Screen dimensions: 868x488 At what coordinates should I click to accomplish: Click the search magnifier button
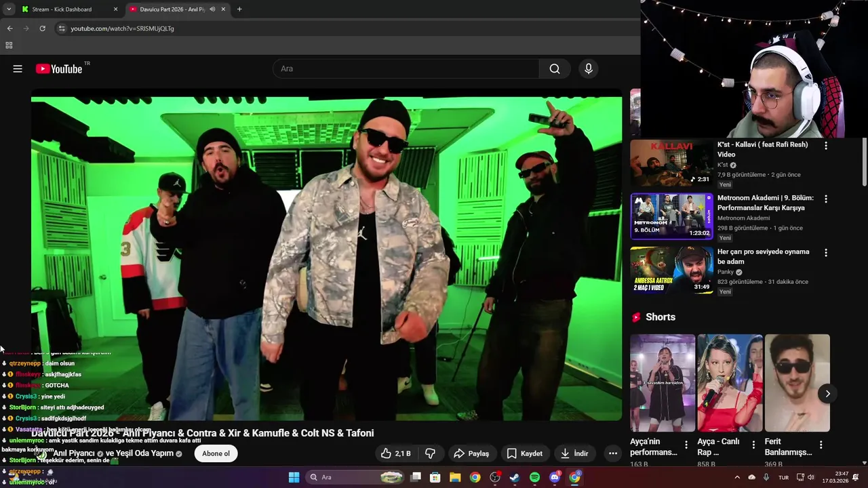coord(555,68)
